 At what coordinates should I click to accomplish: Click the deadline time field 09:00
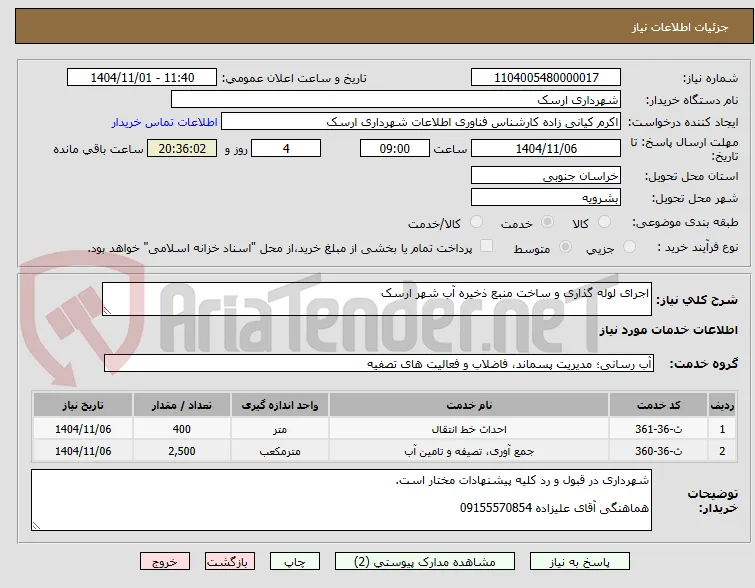(395, 148)
